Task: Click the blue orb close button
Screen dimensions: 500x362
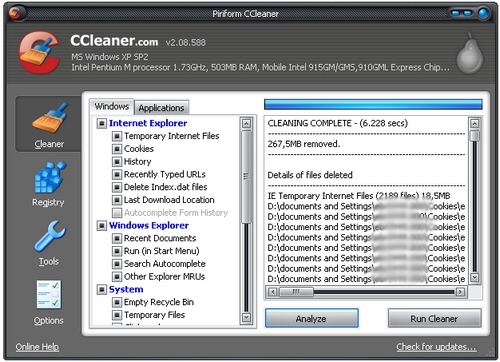Action: (x=483, y=13)
